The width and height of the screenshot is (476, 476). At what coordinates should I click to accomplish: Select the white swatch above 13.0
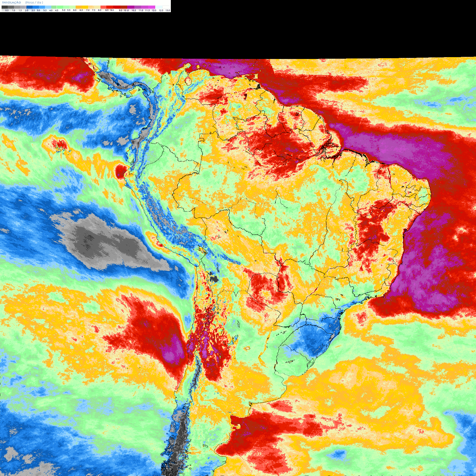click(166, 7)
